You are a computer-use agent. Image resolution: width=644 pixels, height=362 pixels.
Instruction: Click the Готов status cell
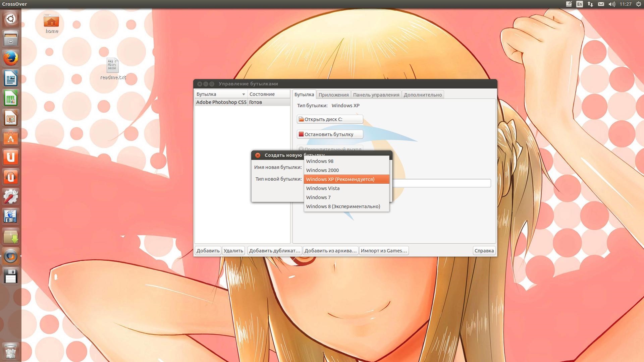point(269,102)
